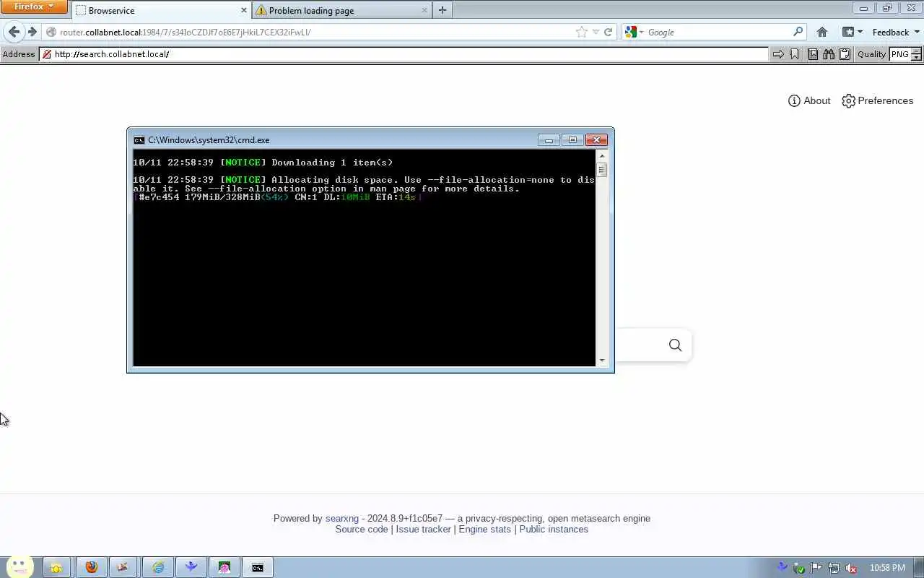The width and height of the screenshot is (924, 578).
Task: Open the Start menu smiley button
Action: pyautogui.click(x=19, y=567)
